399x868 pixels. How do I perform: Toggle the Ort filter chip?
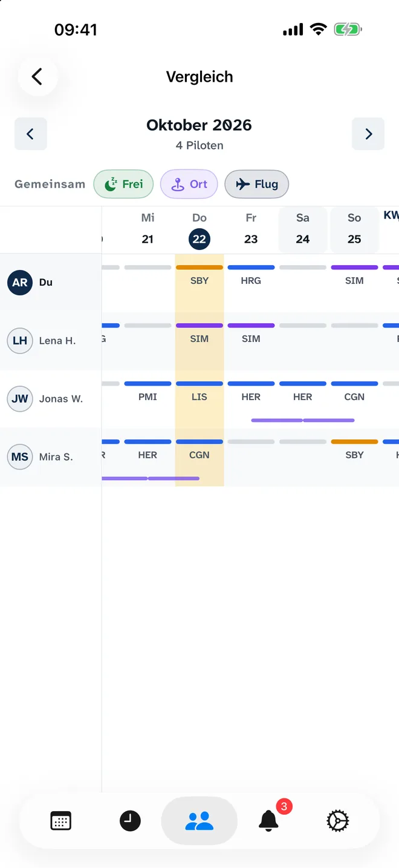(189, 184)
